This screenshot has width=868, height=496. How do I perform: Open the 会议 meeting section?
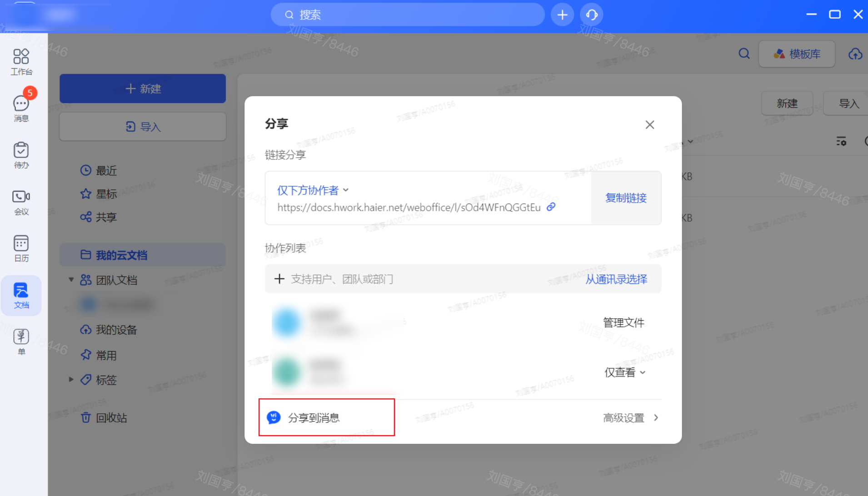[21, 202]
